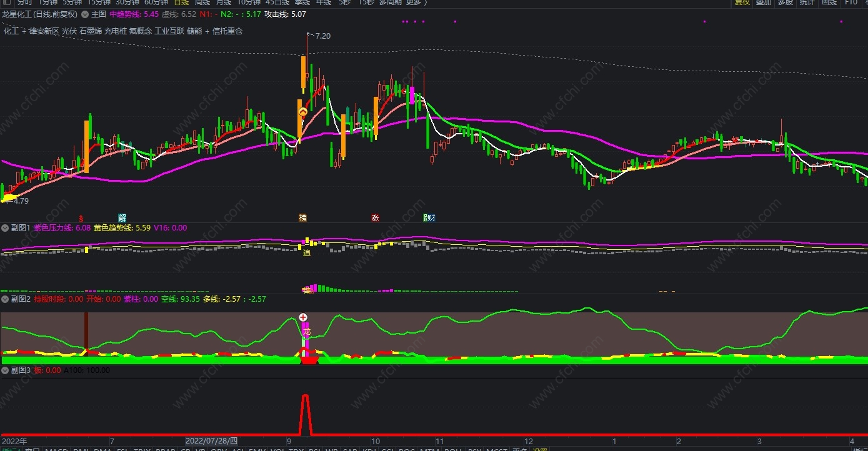Click the 储能 concept tag

point(194,31)
